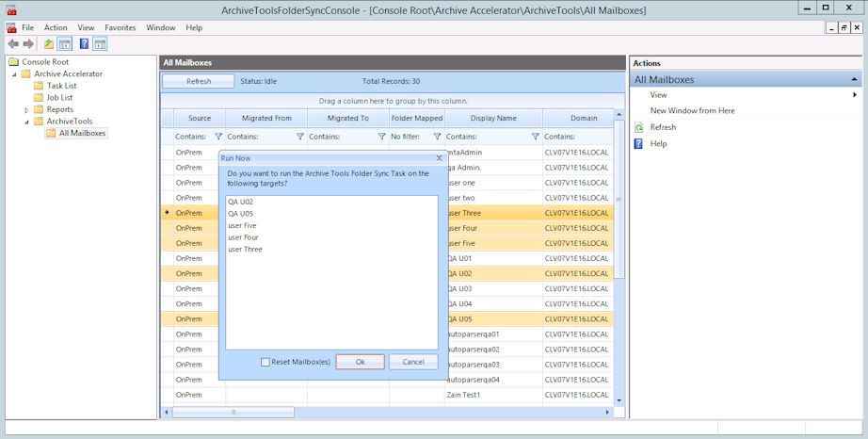868x439 pixels.
Task: Toggle the Show/Hide Console Tree toolbar icon
Action: pos(65,43)
